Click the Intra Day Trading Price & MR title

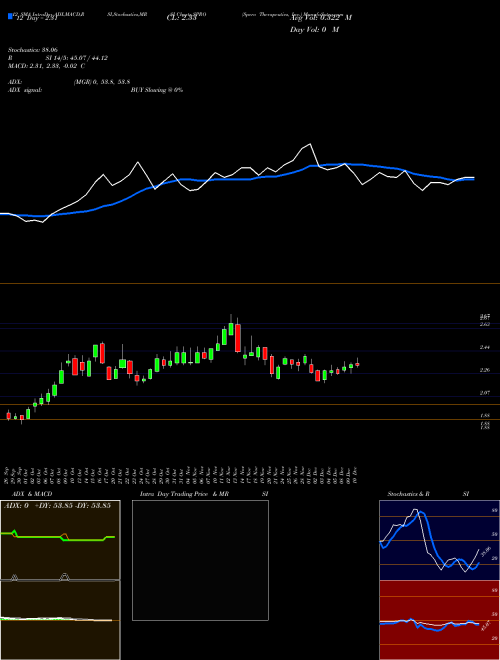point(185,494)
